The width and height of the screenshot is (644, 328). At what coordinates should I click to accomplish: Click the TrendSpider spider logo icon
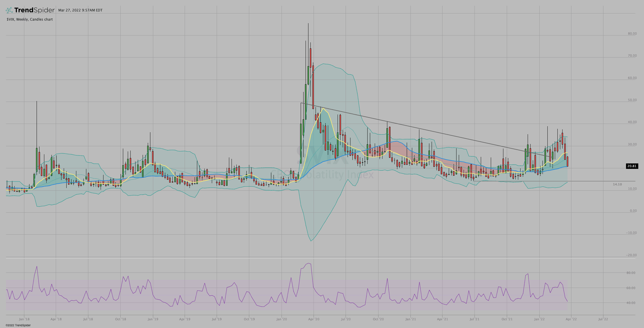[9, 10]
